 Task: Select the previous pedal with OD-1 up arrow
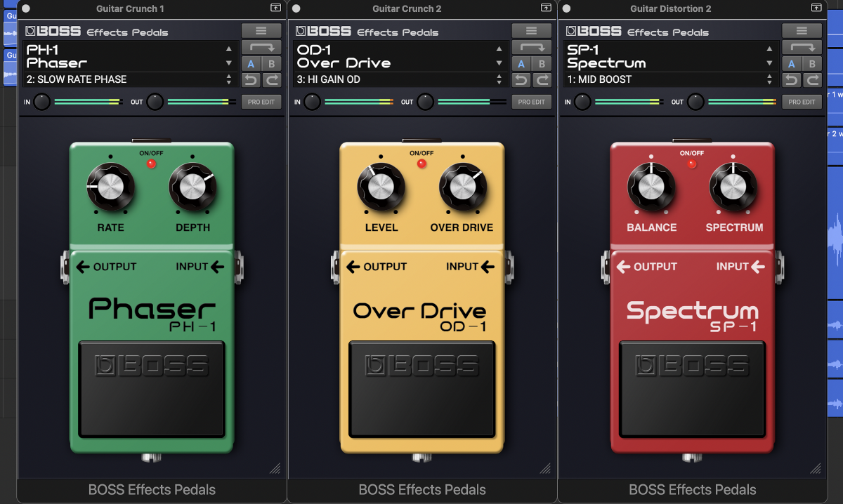[499, 49]
